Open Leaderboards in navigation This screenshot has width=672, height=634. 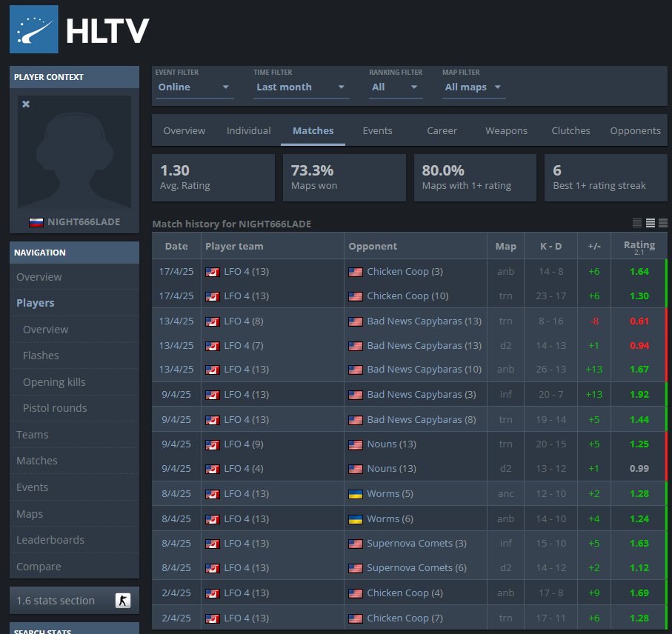74,540
